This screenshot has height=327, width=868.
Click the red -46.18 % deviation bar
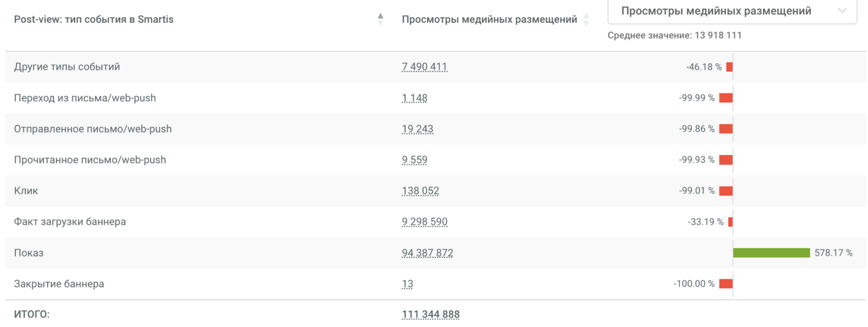(730, 67)
